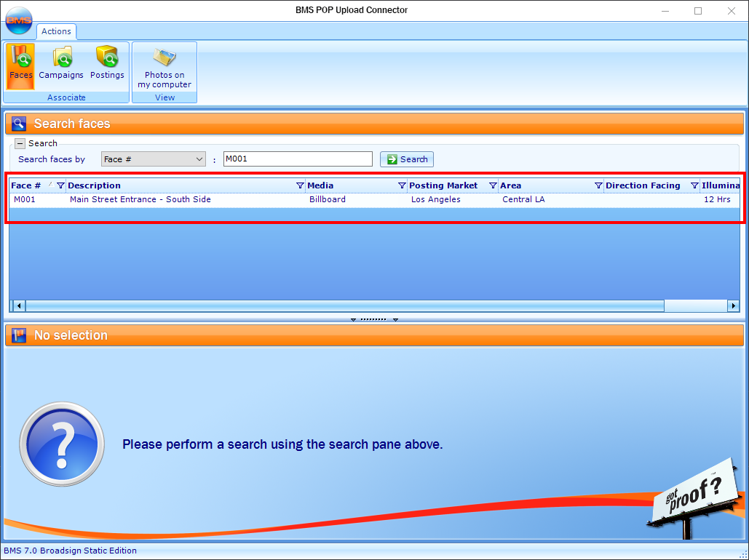Collapse the Search group box
This screenshot has width=749, height=560.
(x=20, y=143)
